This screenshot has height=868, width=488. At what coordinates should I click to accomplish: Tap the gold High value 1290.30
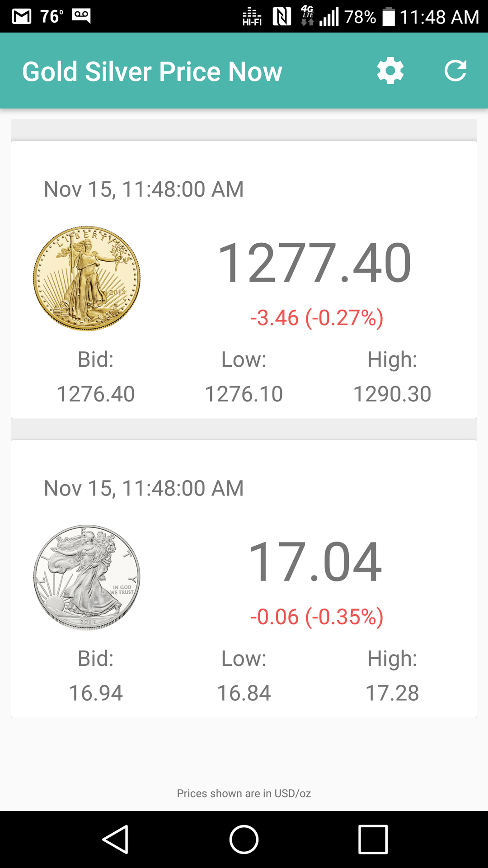click(392, 394)
